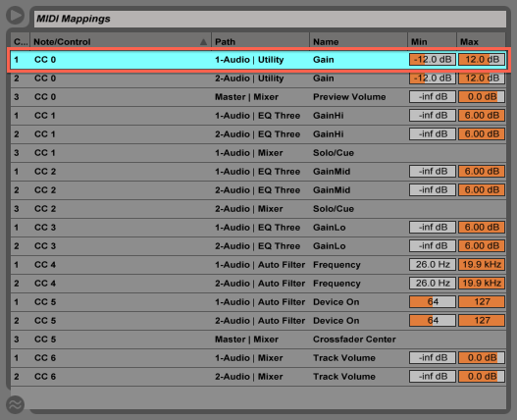517x420 pixels.
Task: Adjust Min -12.0 dB of 1-Audio Utility Gain
Action: point(433,60)
